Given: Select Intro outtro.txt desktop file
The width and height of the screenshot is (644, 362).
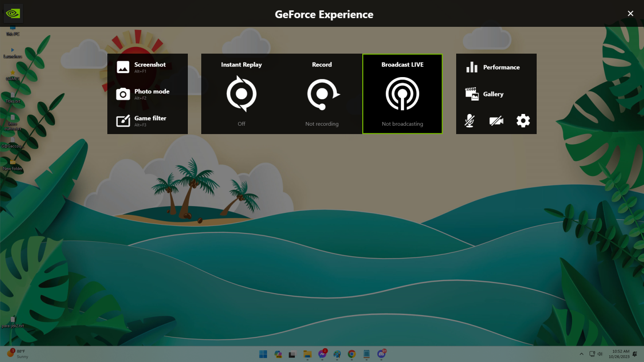Looking at the screenshot, I should pyautogui.click(x=13, y=123).
